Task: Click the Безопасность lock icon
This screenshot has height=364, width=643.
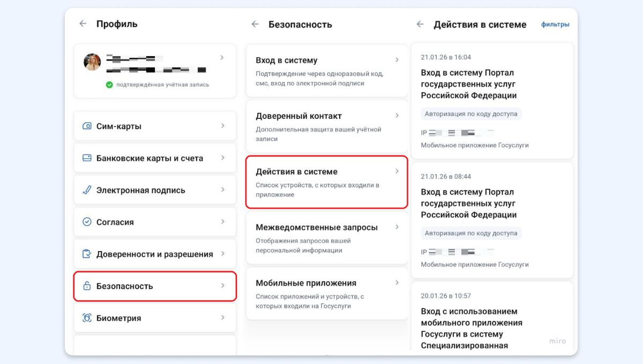Action: tap(87, 286)
